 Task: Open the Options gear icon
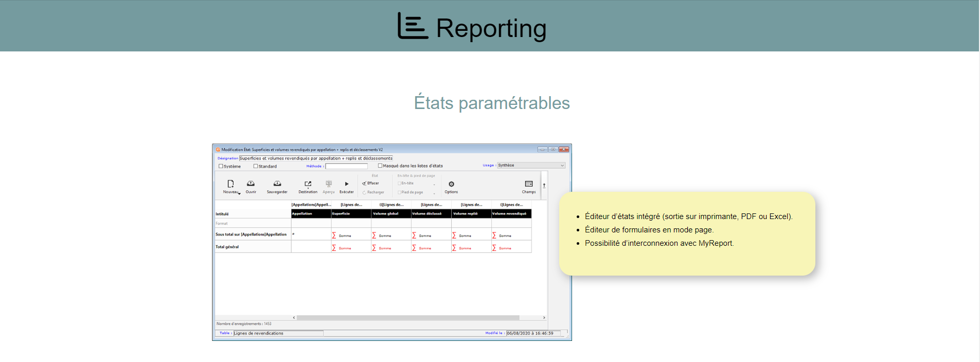tap(451, 184)
